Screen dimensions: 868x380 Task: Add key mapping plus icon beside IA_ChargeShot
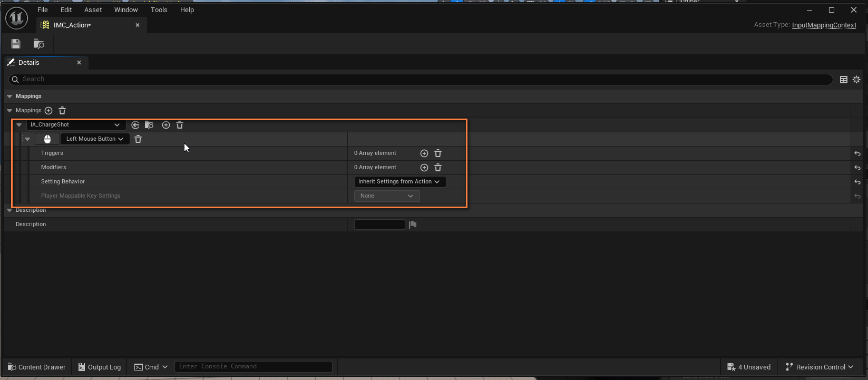pos(166,125)
